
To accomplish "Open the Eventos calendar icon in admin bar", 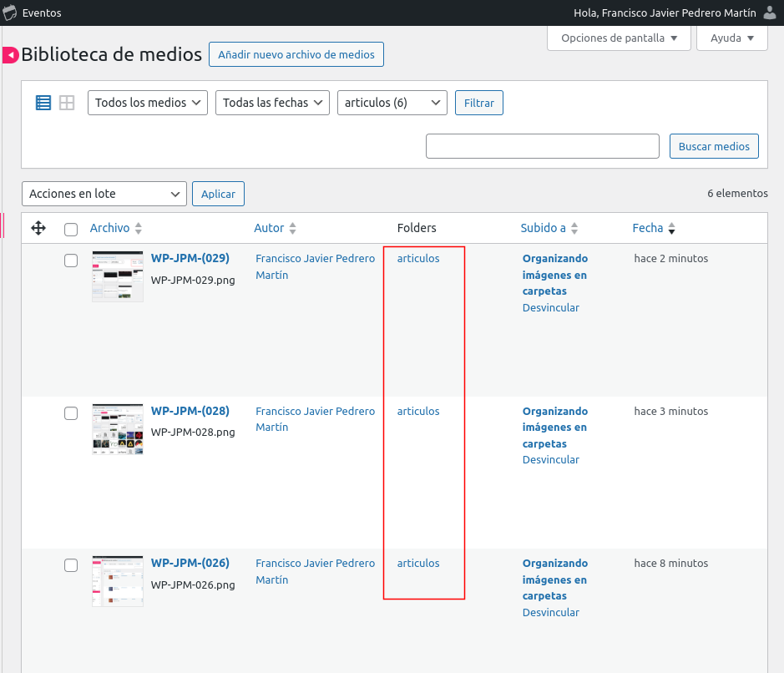I will (x=10, y=13).
